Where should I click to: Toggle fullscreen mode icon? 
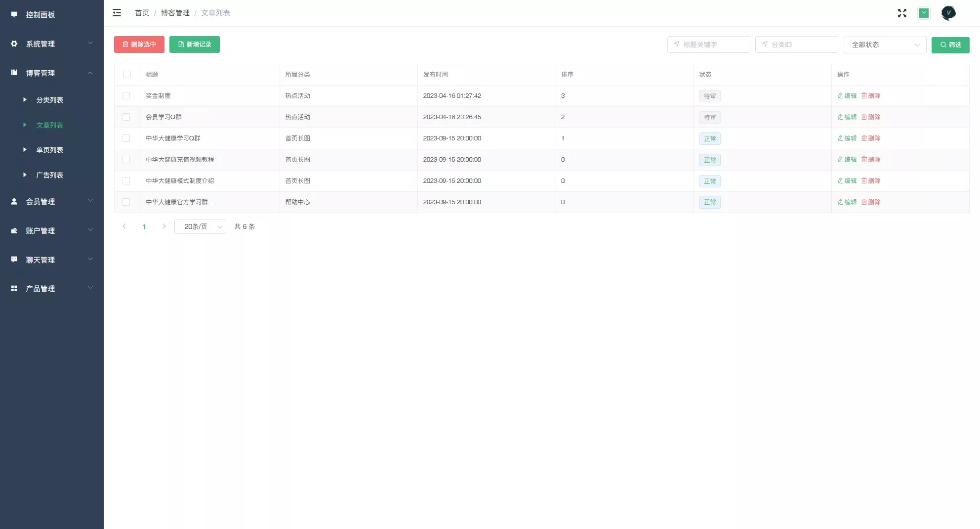(x=902, y=13)
